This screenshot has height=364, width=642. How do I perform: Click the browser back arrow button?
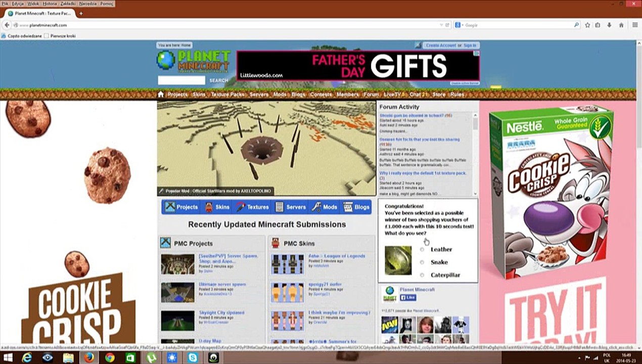click(x=7, y=25)
